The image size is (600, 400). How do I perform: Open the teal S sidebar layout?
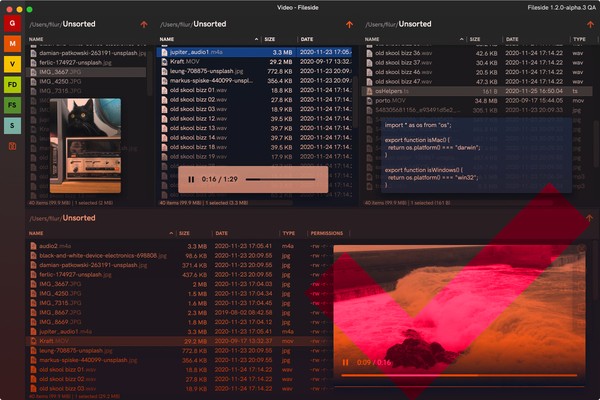click(x=12, y=126)
